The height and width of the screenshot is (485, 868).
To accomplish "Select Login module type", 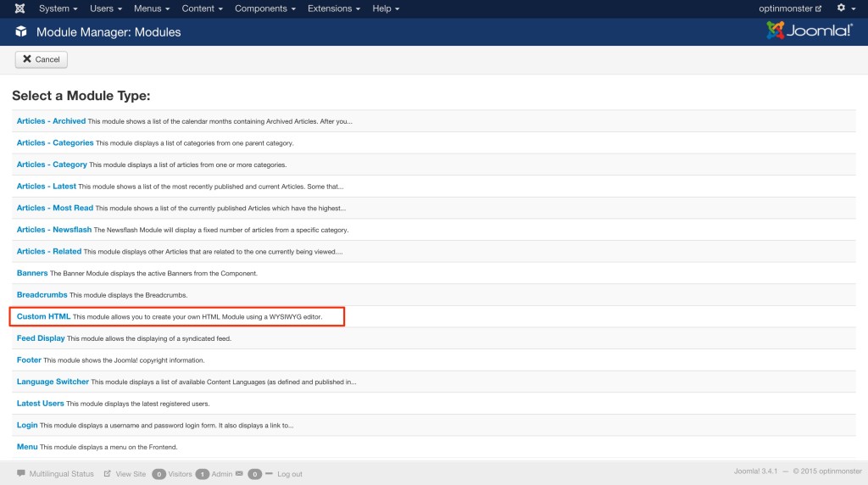I will point(27,425).
